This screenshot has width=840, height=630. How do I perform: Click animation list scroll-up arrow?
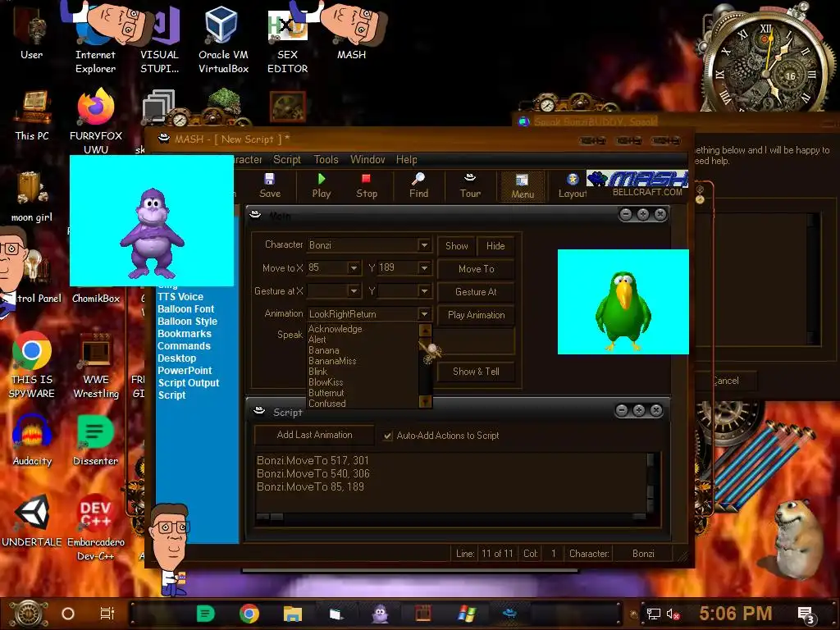(425, 330)
